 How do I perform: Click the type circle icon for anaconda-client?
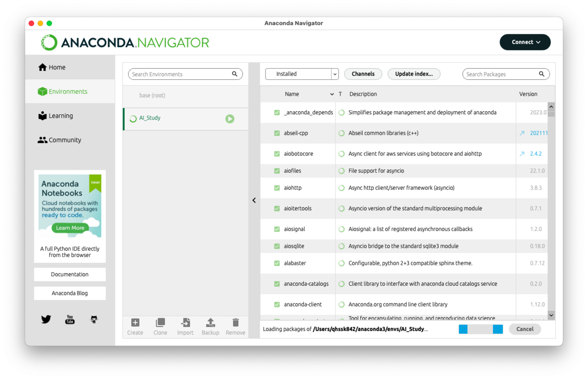coord(342,304)
